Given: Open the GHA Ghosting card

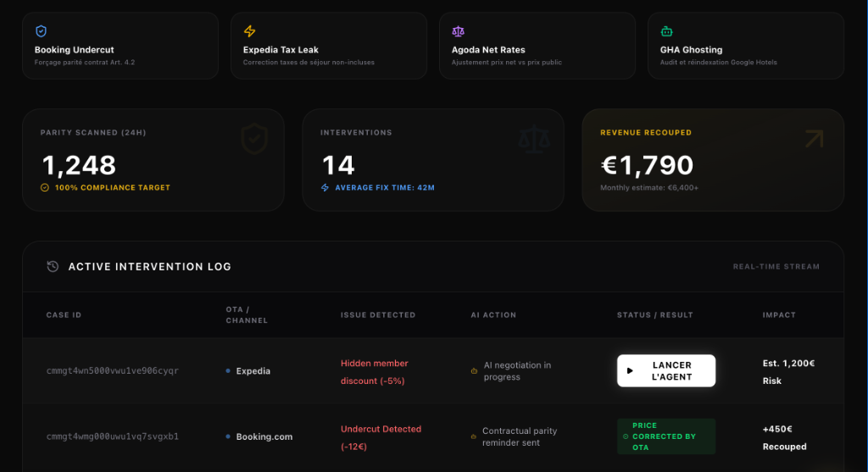Looking at the screenshot, I should 746,46.
